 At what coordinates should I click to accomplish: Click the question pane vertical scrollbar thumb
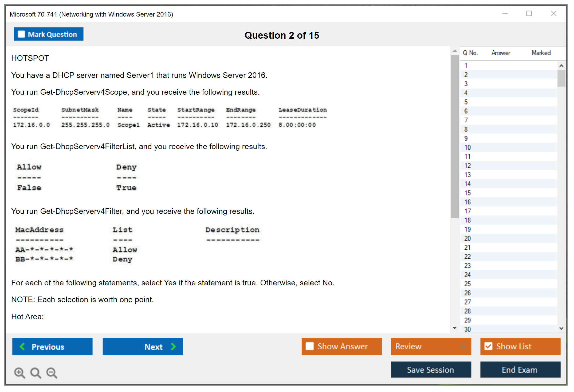tap(454, 136)
